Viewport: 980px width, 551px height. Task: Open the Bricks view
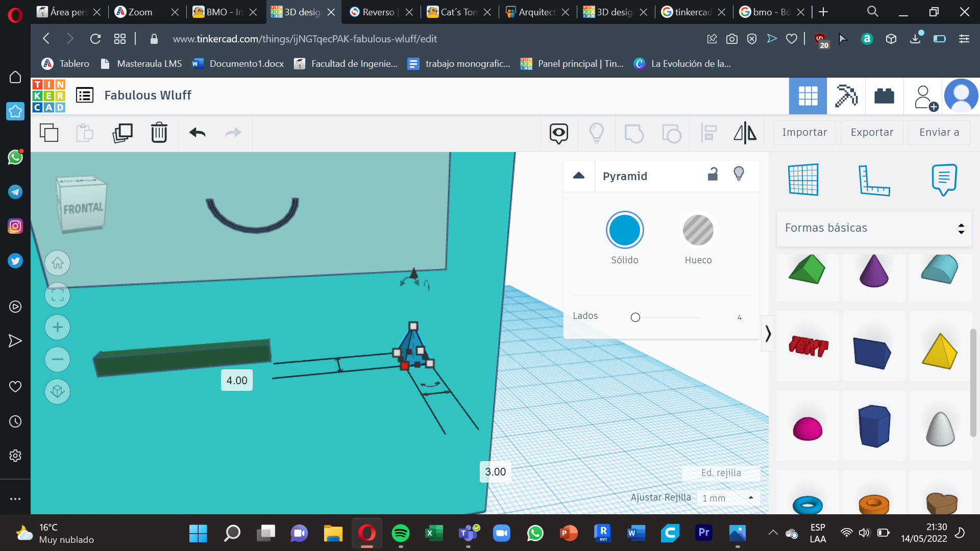click(884, 95)
